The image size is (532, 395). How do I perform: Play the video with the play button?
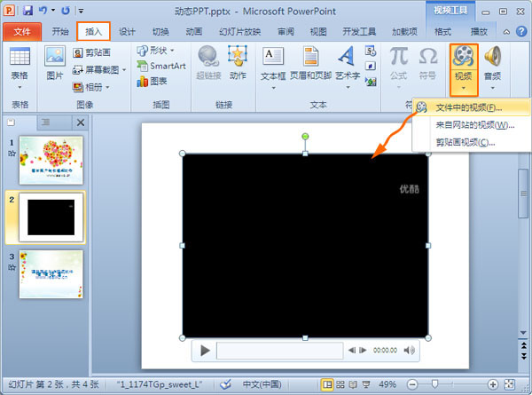205,350
